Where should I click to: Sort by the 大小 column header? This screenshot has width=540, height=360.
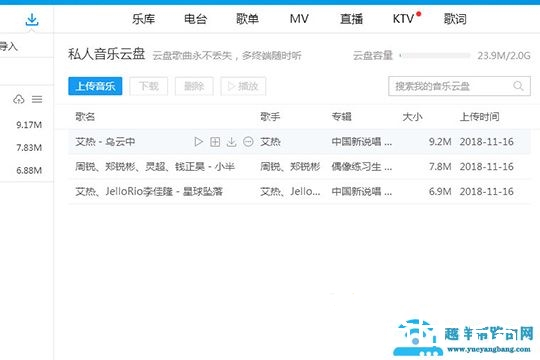pyautogui.click(x=412, y=117)
